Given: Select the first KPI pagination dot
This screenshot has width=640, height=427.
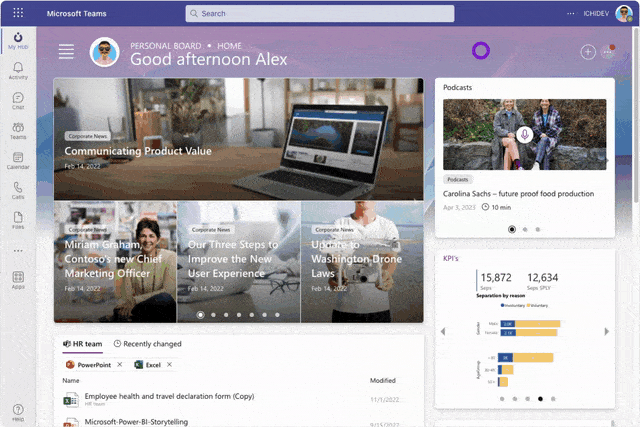Looking at the screenshot, I should (x=502, y=399).
